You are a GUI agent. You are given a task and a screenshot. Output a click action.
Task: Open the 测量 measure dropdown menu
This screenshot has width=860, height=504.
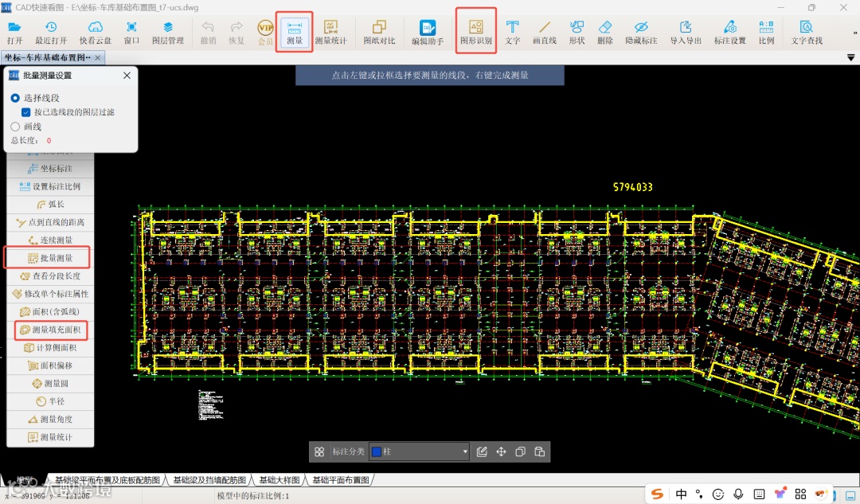point(294,33)
